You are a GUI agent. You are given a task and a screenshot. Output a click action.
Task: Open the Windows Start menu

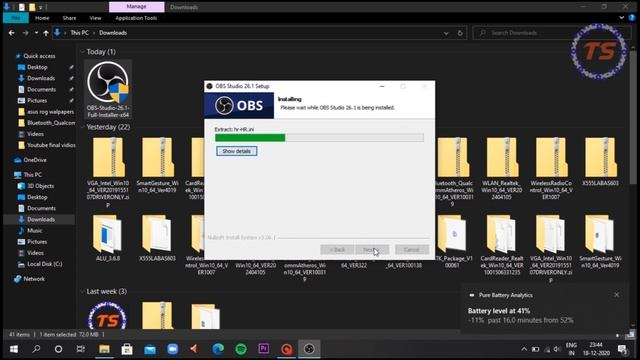pyautogui.click(x=13, y=349)
